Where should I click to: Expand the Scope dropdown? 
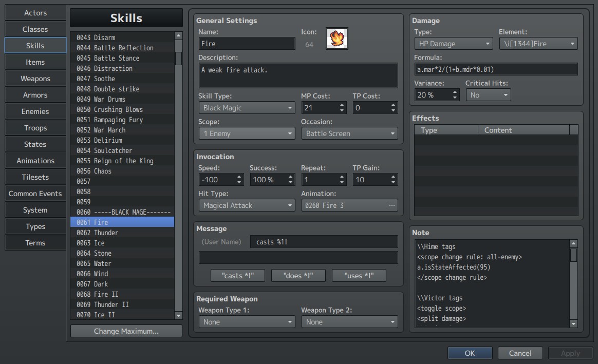247,133
